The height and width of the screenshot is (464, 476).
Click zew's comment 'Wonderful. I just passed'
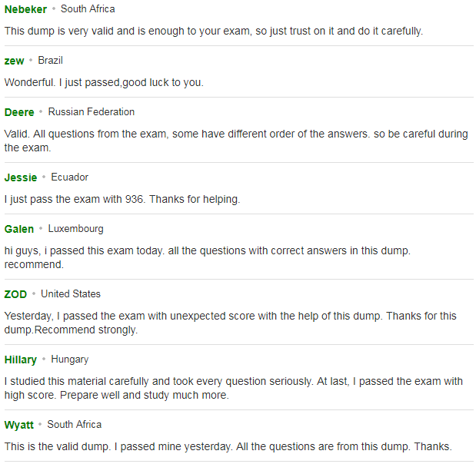[104, 82]
